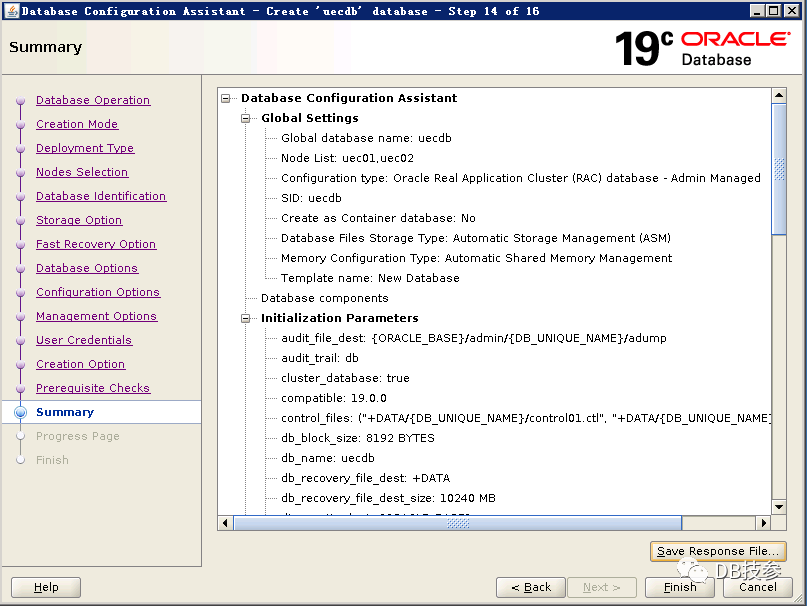Go to Prerequisite Checks step
This screenshot has width=807, height=606.
93,388
